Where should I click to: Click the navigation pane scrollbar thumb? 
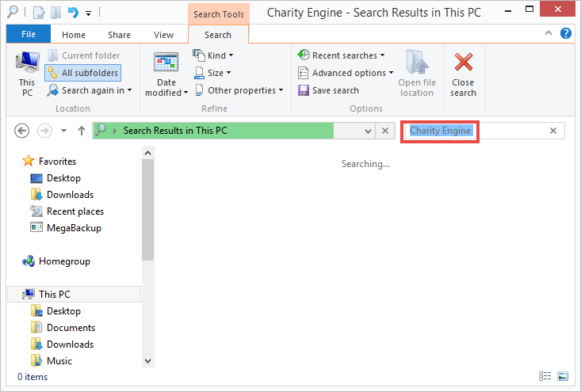coord(148,210)
